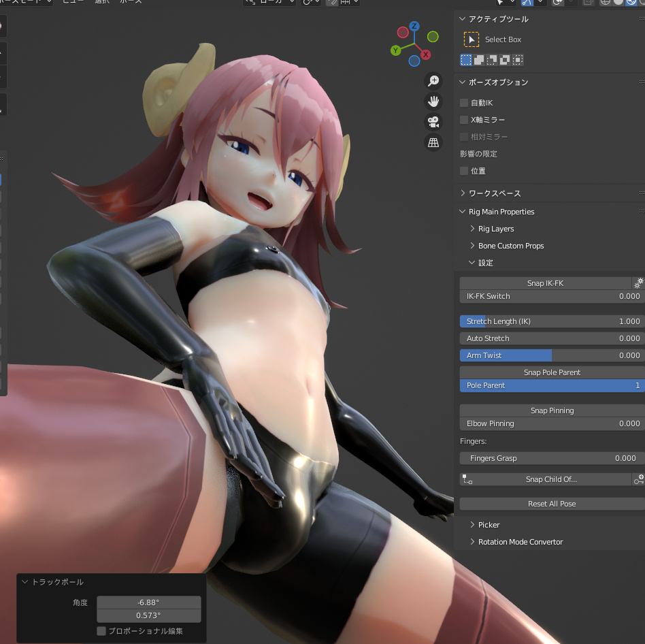The image size is (645, 644).
Task: Click the hand pan-view icon
Action: pyautogui.click(x=433, y=101)
